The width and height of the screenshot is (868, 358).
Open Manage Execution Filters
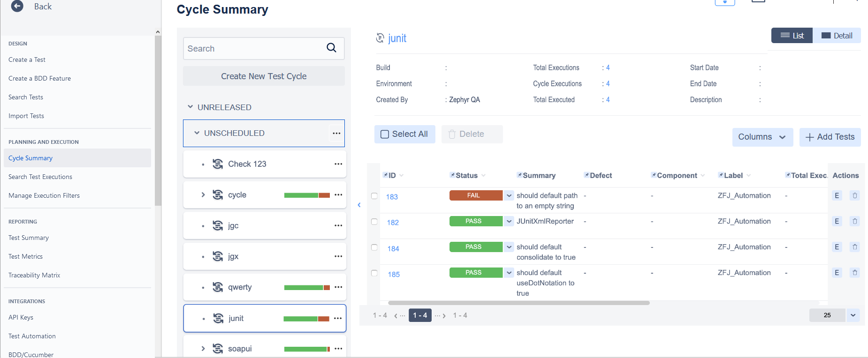[x=44, y=195]
